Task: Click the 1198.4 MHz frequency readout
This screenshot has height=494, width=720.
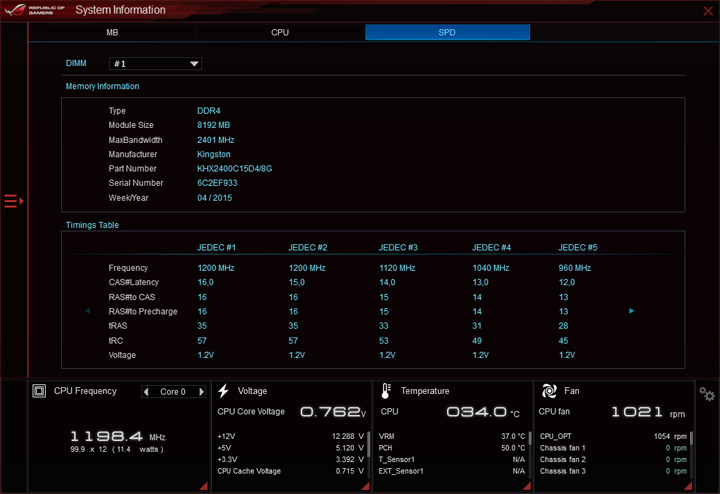Action: click(118, 436)
